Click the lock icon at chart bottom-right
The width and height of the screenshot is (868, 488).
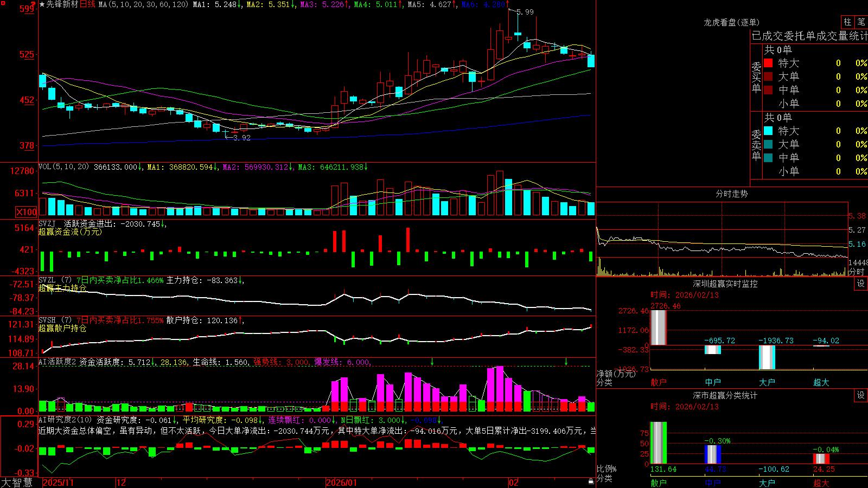click(591, 481)
